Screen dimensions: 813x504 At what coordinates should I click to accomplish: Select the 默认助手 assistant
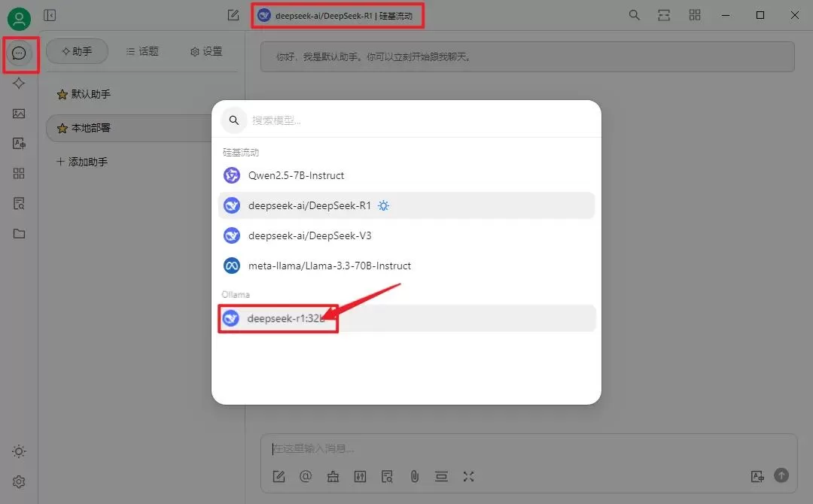click(140, 94)
